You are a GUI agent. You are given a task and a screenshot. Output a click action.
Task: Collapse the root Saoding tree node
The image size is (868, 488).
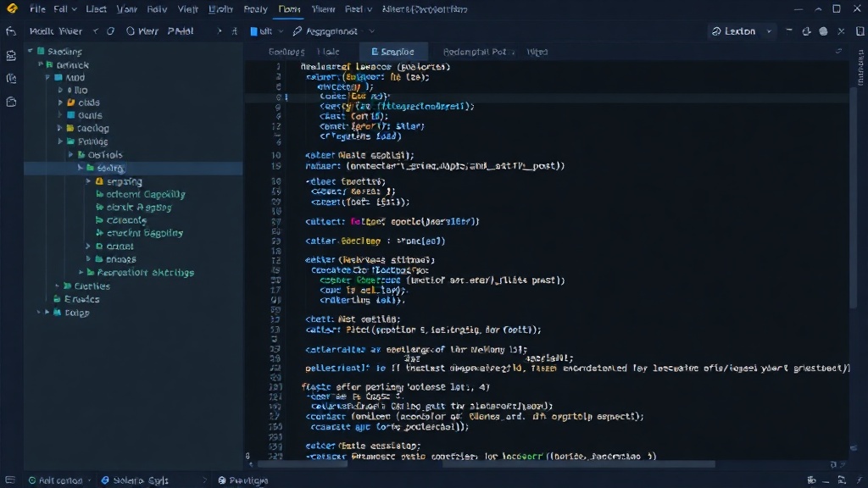click(31, 52)
